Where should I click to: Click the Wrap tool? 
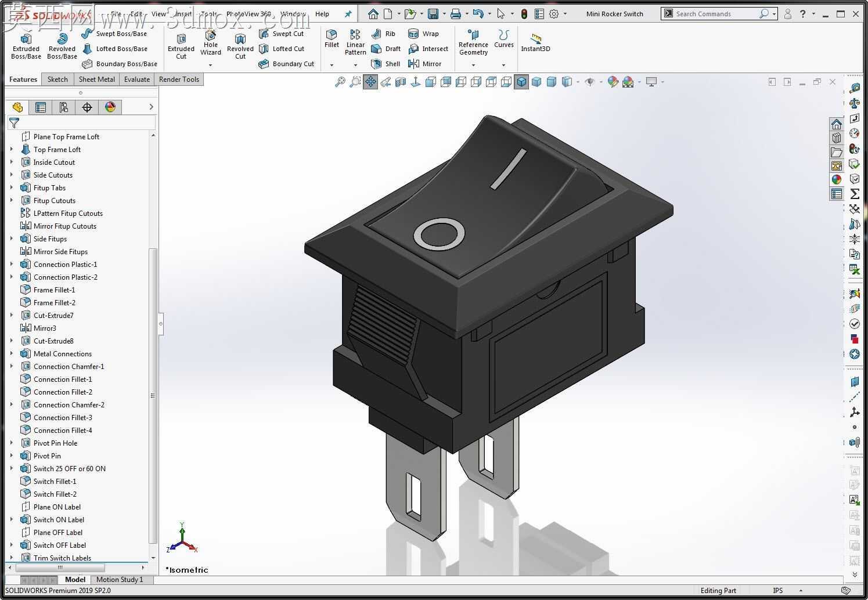click(x=423, y=34)
